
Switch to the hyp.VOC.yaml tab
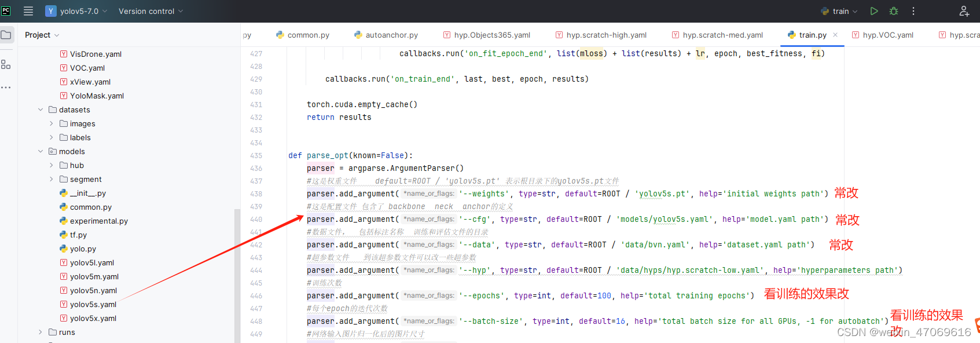coord(883,35)
